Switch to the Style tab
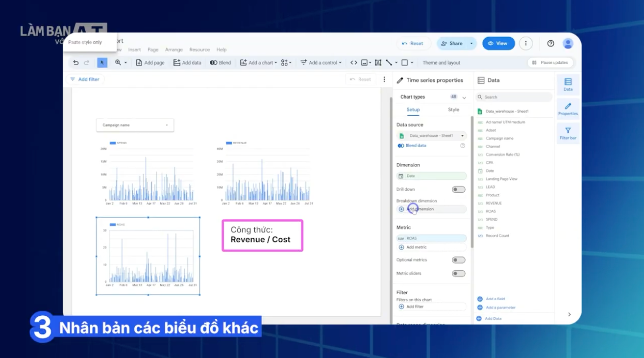This screenshot has height=358, width=644. click(453, 110)
